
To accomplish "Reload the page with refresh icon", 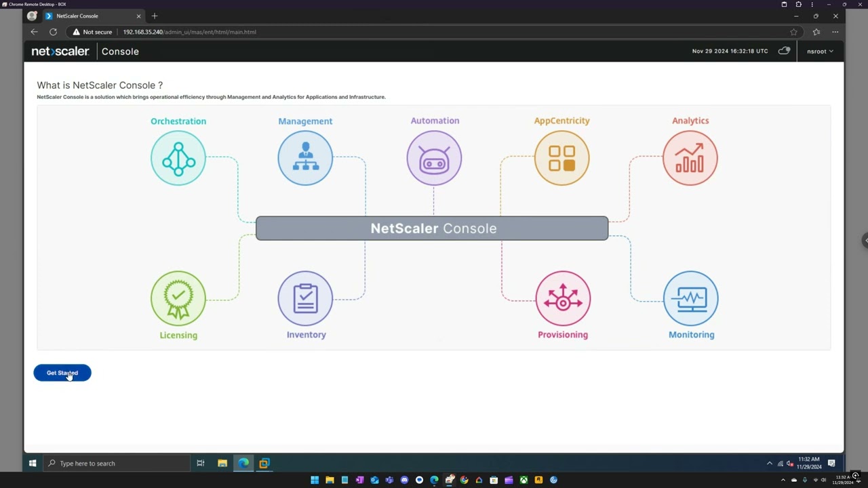I will point(53,32).
